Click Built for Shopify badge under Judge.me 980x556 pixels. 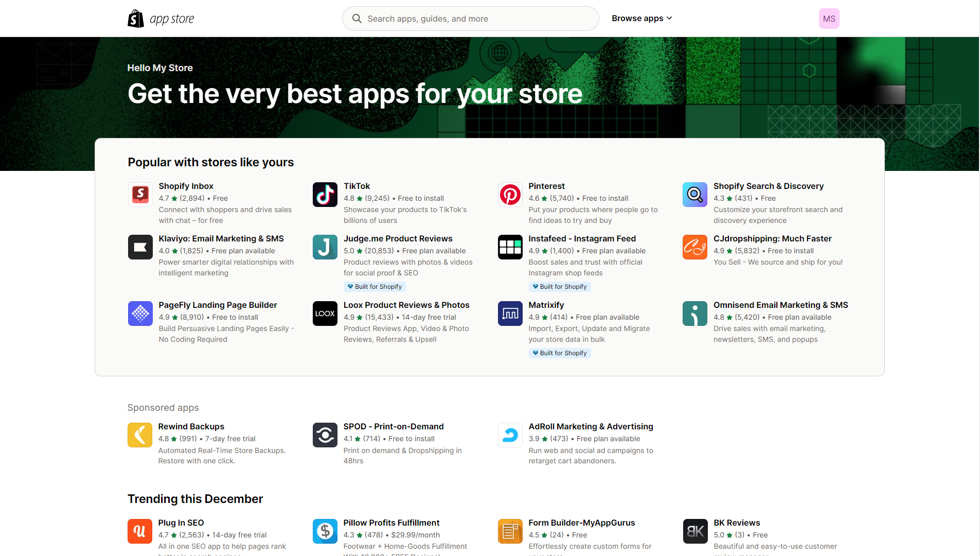375,287
